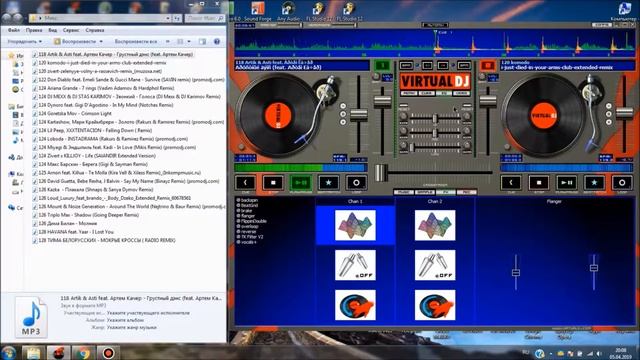Click the red record icon in taskbar
This screenshot has width=640, height=360.
point(108,353)
